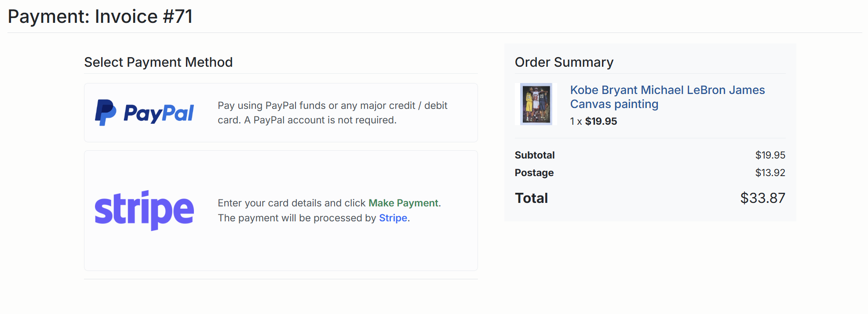Open the canvas painting product thumbnail
The width and height of the screenshot is (868, 314).
tap(536, 104)
